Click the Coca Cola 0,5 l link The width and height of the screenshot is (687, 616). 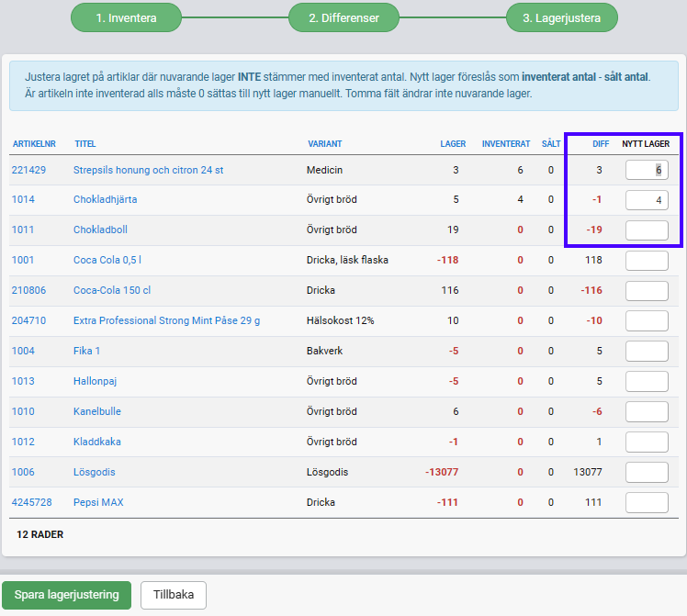click(x=107, y=261)
